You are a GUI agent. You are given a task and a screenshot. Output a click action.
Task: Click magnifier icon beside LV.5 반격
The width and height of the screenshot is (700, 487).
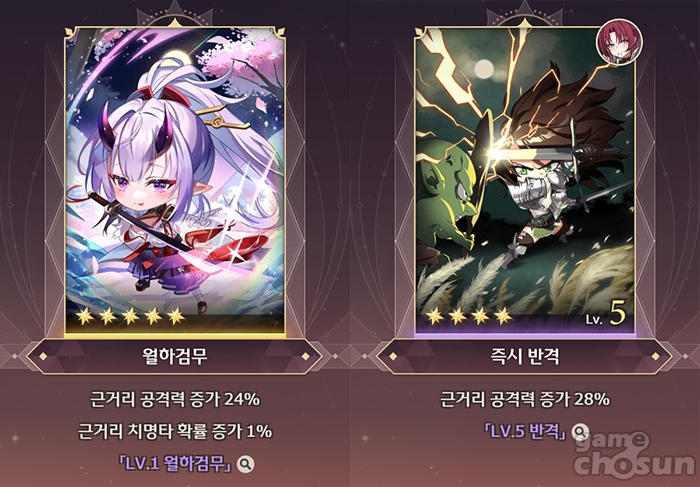[x=580, y=431]
